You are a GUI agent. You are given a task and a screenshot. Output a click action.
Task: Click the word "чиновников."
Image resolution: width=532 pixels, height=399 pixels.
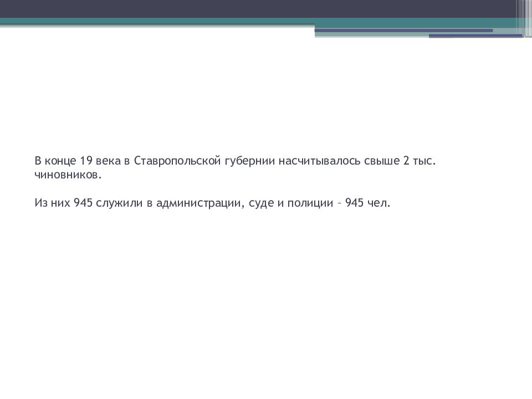[x=68, y=175]
